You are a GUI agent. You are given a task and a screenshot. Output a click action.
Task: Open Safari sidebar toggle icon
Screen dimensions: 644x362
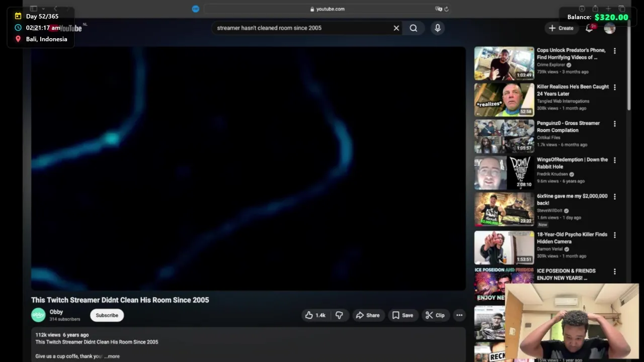[34, 9]
